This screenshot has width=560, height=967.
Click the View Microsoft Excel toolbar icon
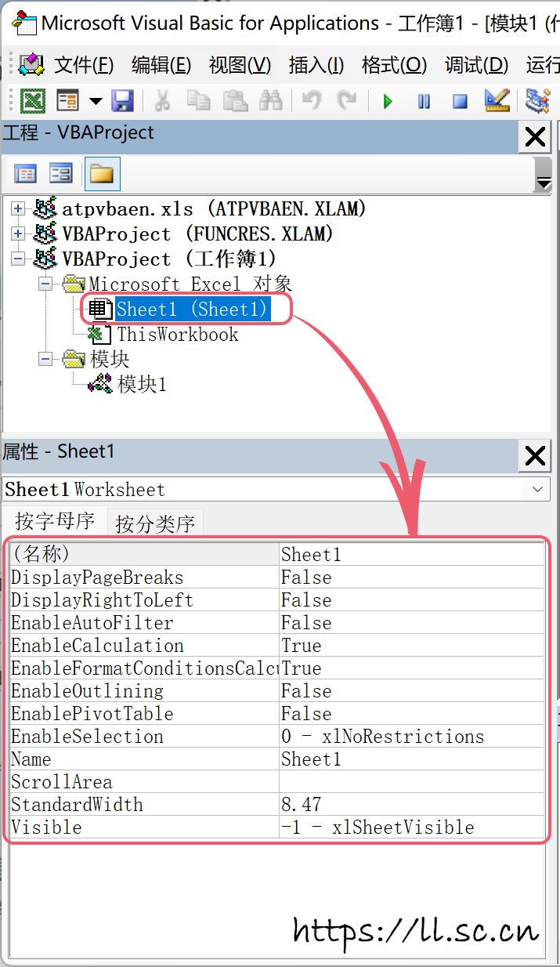click(x=32, y=101)
